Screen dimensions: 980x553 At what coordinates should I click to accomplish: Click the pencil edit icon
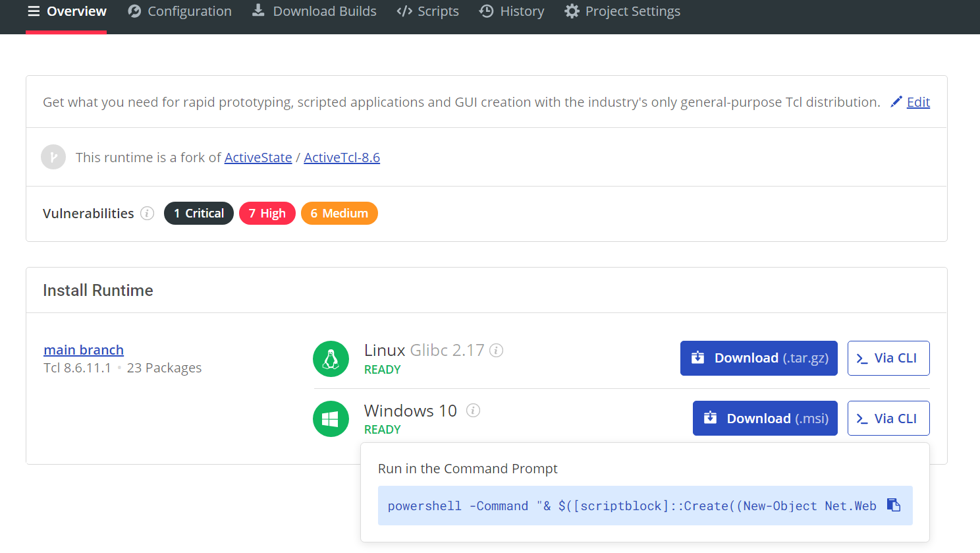pos(896,102)
